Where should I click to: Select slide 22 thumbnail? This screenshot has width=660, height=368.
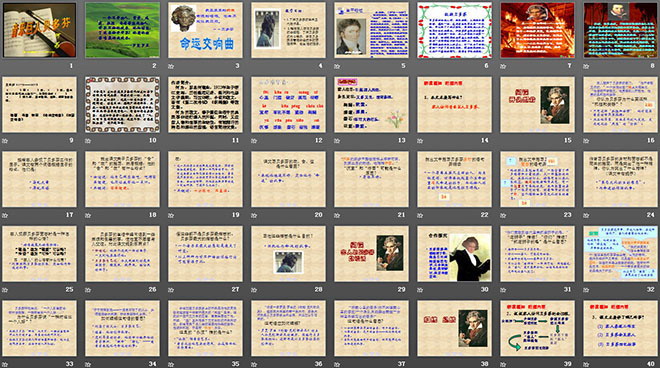pyautogui.click(x=455, y=179)
